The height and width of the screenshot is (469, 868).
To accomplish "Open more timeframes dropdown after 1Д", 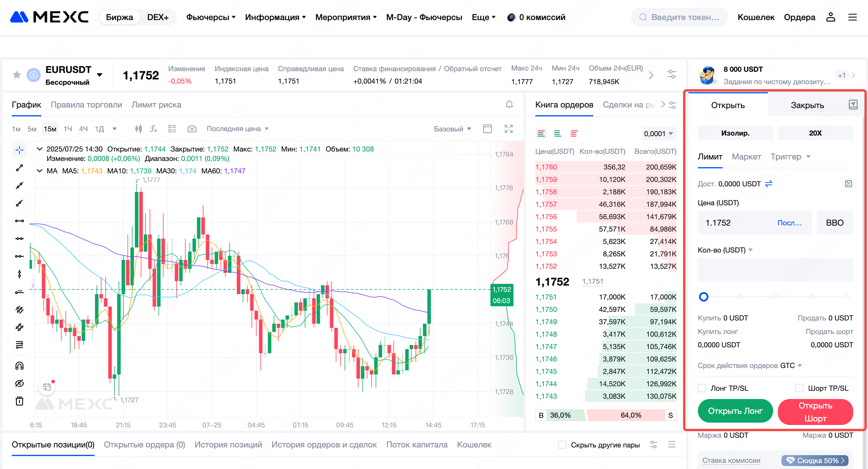I will point(115,129).
